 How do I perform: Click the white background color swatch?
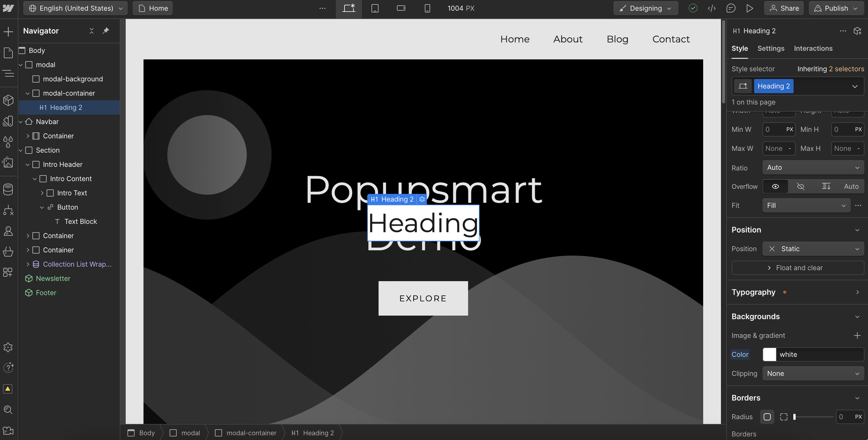coord(769,355)
